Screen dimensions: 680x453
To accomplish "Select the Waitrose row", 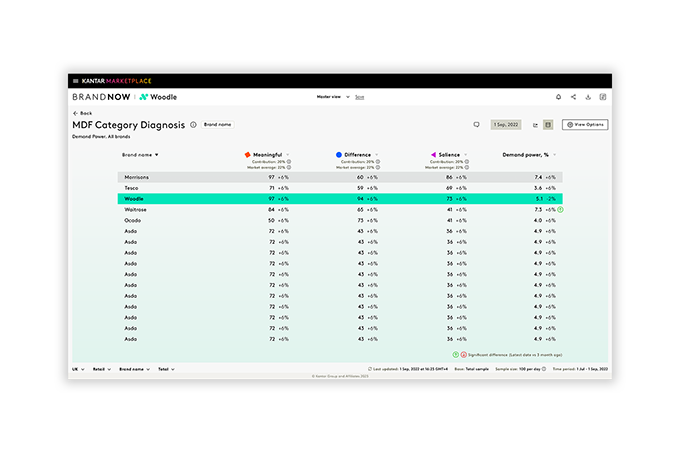I will [340, 210].
